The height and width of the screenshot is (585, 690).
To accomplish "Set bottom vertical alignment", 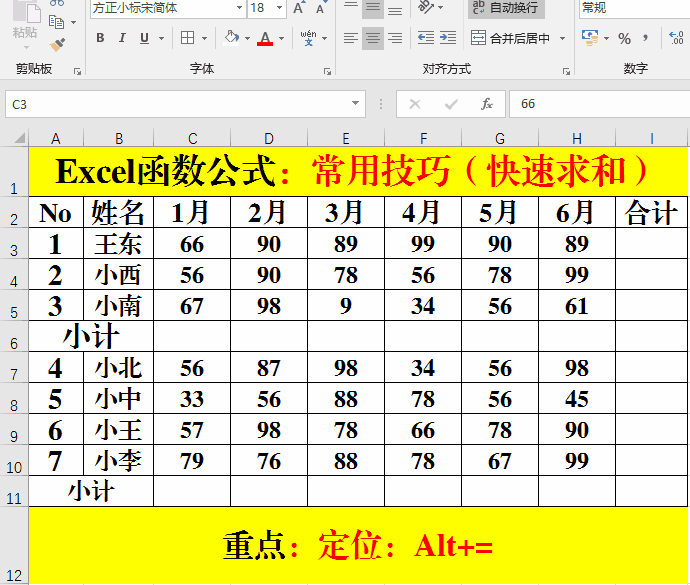I will coord(395,8).
